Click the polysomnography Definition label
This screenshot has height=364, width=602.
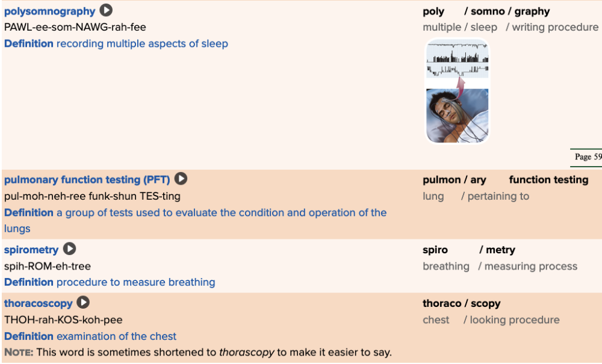28,44
